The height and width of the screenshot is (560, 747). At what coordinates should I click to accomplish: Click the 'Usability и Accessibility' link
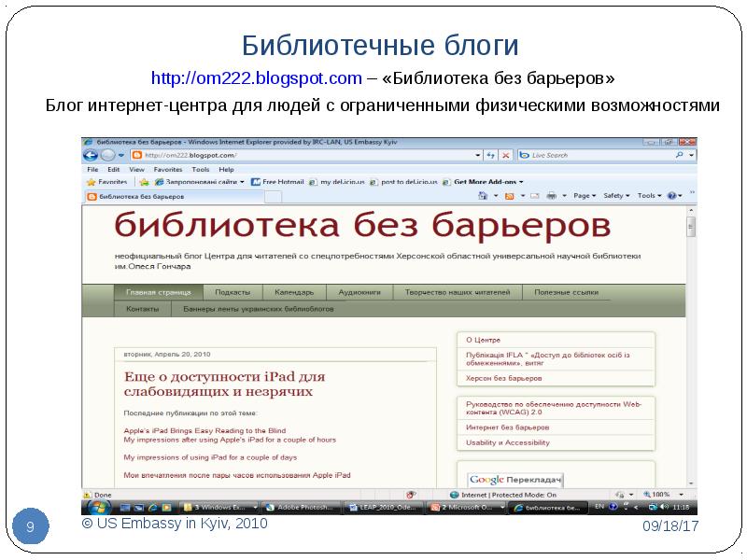507,442
